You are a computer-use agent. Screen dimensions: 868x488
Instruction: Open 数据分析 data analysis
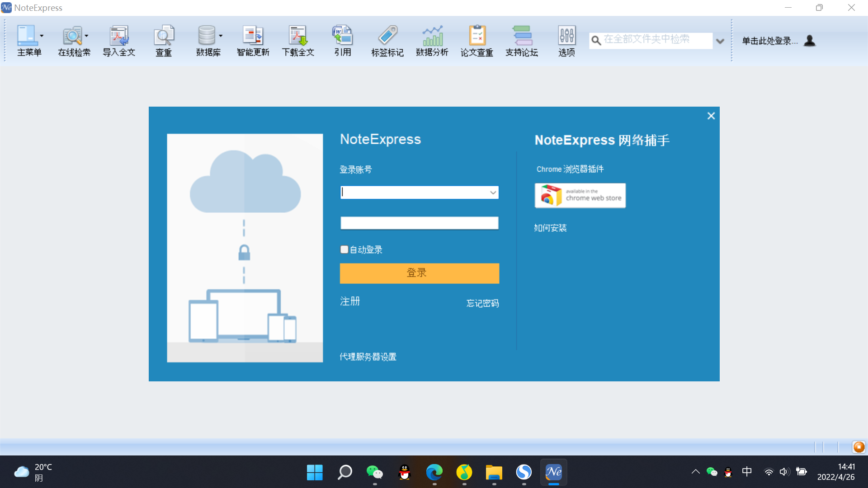tap(432, 41)
